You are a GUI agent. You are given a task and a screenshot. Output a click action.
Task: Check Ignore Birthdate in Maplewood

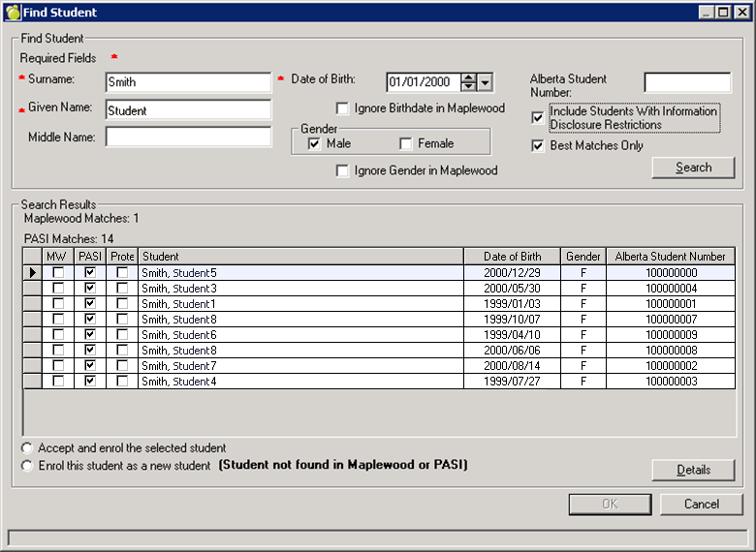tap(343, 108)
